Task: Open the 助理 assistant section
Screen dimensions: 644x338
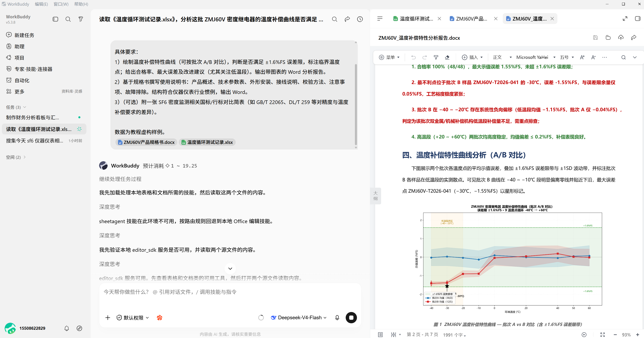Action: (x=15, y=46)
